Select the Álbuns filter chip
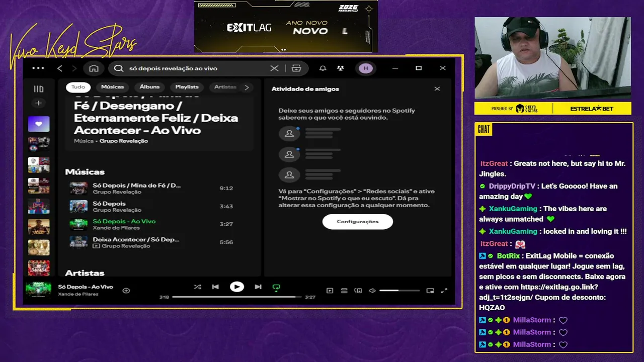This screenshot has width=644, height=362. (x=149, y=87)
